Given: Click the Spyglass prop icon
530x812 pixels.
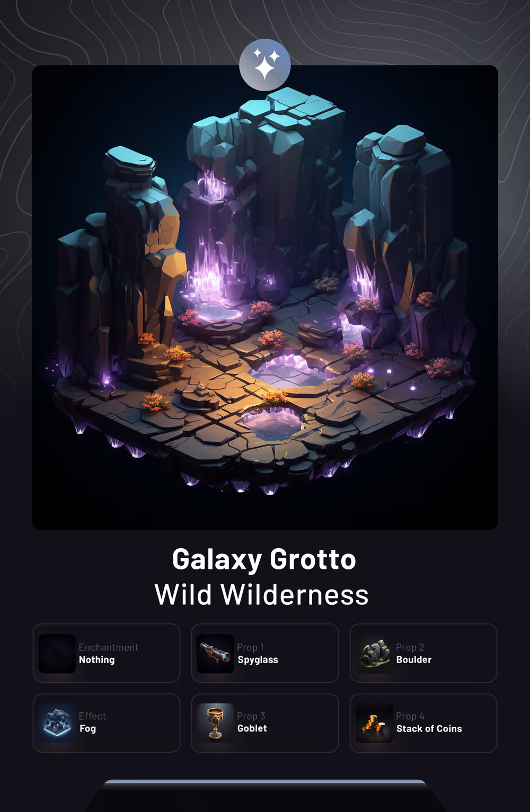Looking at the screenshot, I should click(215, 654).
